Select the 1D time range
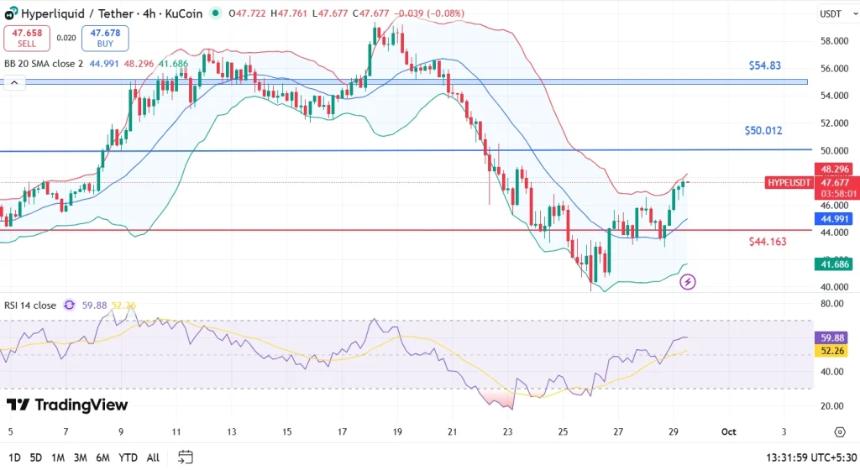 point(12,457)
